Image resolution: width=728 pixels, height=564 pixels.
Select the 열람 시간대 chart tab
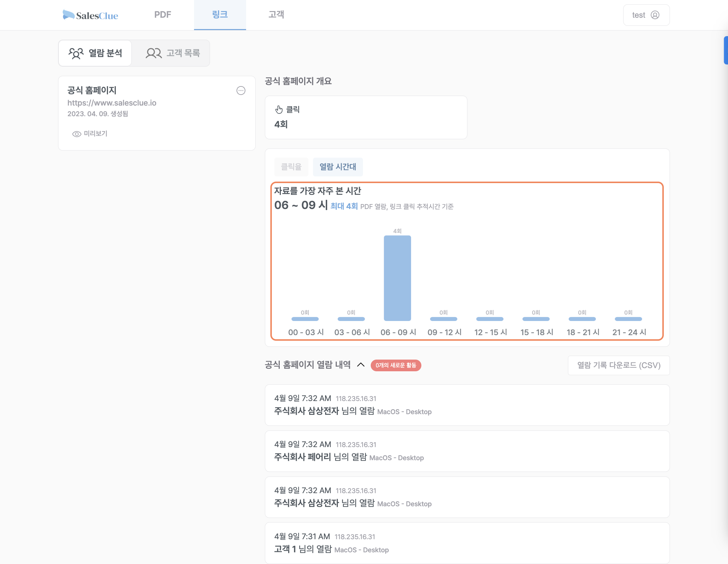[x=338, y=167]
